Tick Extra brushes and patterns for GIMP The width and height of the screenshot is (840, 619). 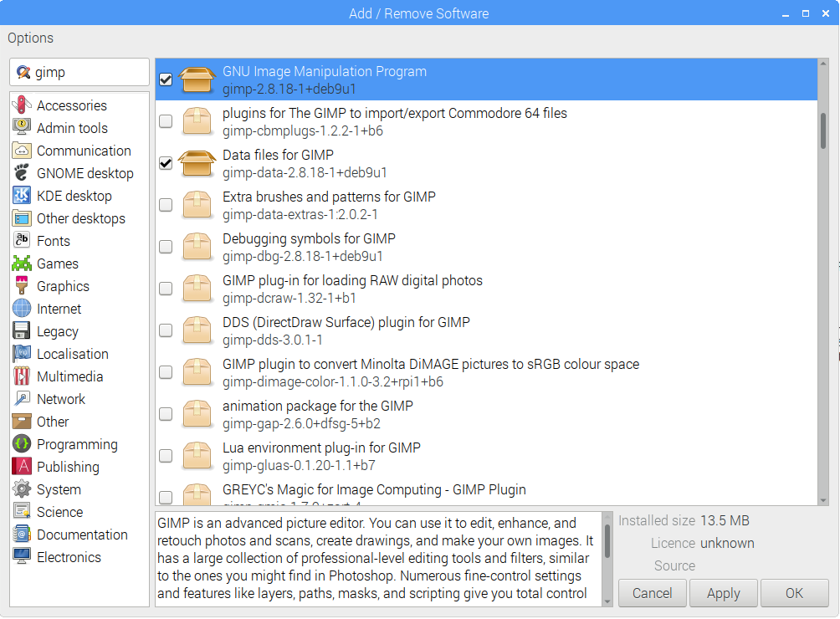pyautogui.click(x=166, y=205)
